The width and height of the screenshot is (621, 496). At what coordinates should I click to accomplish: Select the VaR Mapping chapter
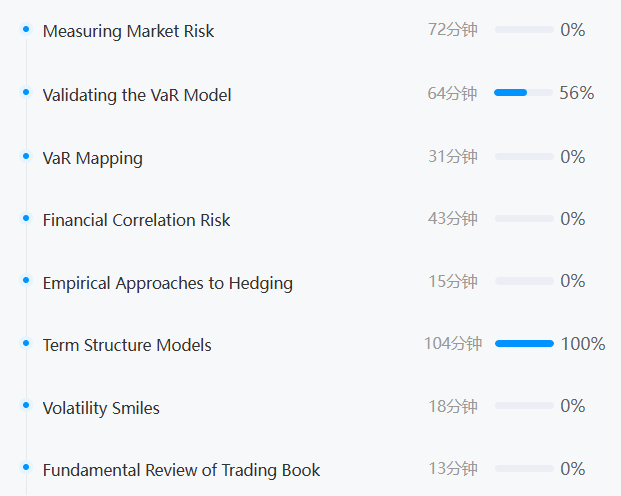click(92, 158)
